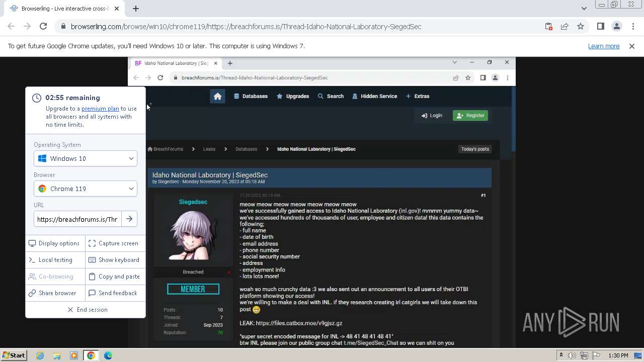Open Copy and paste

[x=114, y=277]
